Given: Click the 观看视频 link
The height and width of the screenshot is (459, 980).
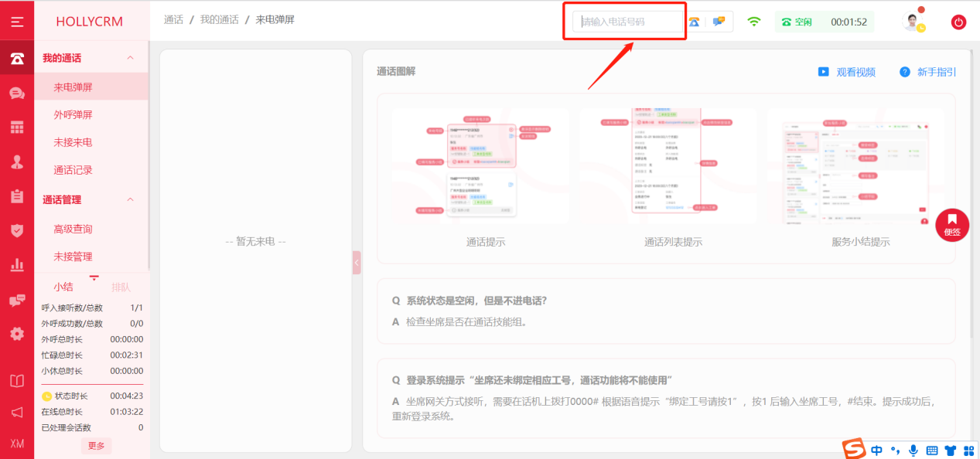Looking at the screenshot, I should click(x=856, y=72).
